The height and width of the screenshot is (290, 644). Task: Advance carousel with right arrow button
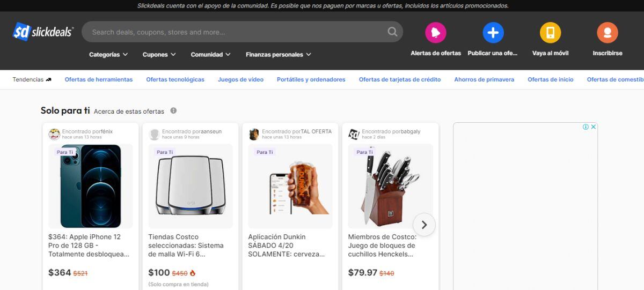tap(424, 225)
